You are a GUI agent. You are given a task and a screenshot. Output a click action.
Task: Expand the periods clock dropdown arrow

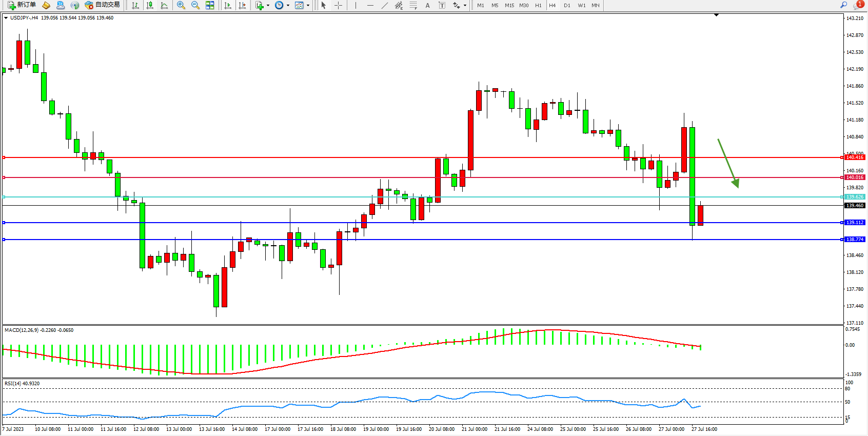288,6
